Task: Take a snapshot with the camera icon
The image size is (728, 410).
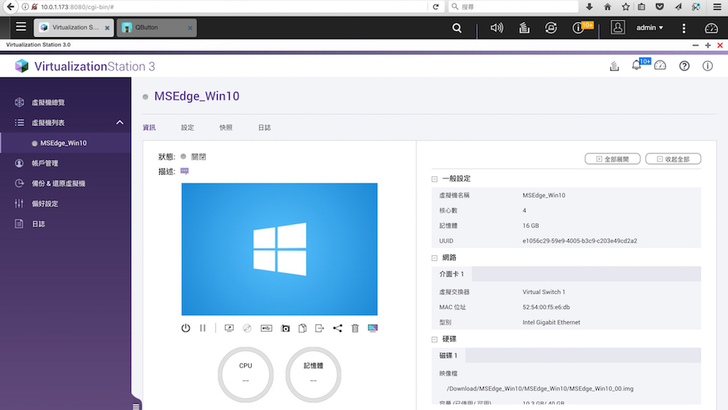Action: [x=285, y=328]
